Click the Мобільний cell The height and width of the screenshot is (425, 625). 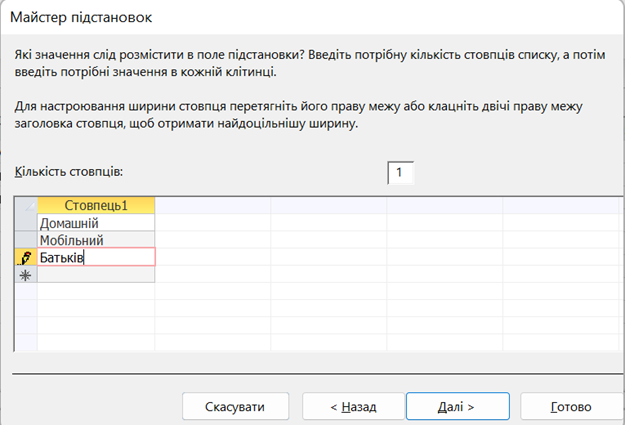96,240
